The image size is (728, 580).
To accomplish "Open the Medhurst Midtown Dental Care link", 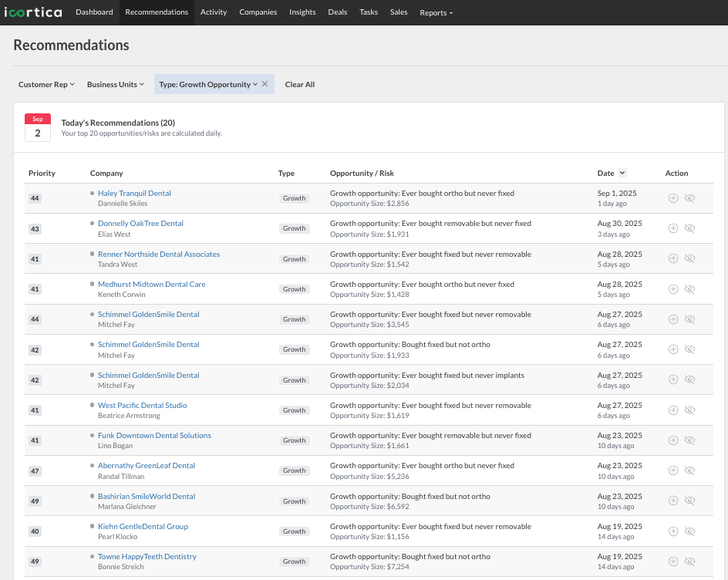I will [x=151, y=284].
